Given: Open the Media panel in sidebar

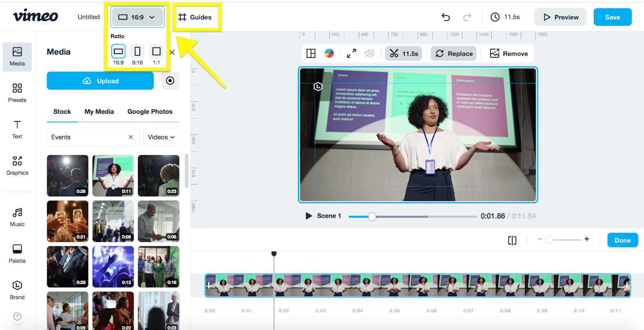Looking at the screenshot, I should pyautogui.click(x=17, y=57).
